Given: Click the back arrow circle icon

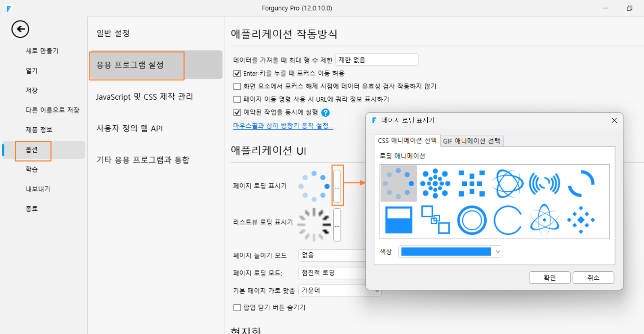Looking at the screenshot, I should coord(20,29).
